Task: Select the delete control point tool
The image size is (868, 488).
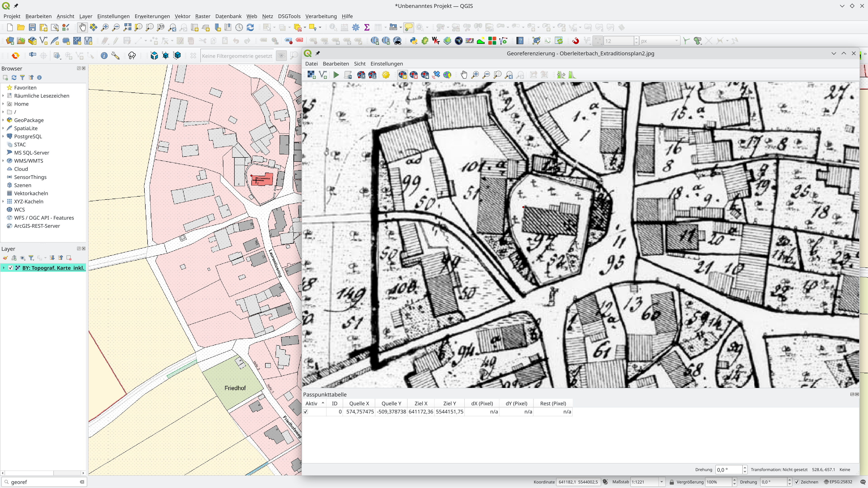Action: pos(414,75)
